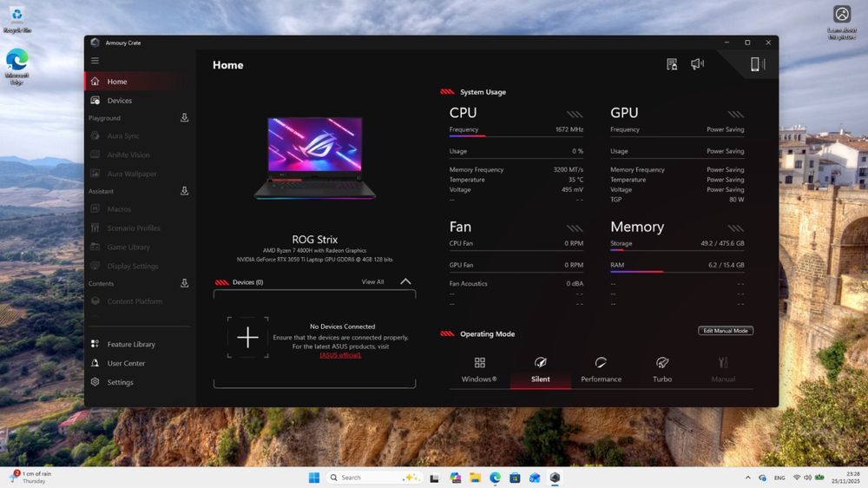Open the weather widget on the taskbar
868x488 pixels.
(31, 477)
